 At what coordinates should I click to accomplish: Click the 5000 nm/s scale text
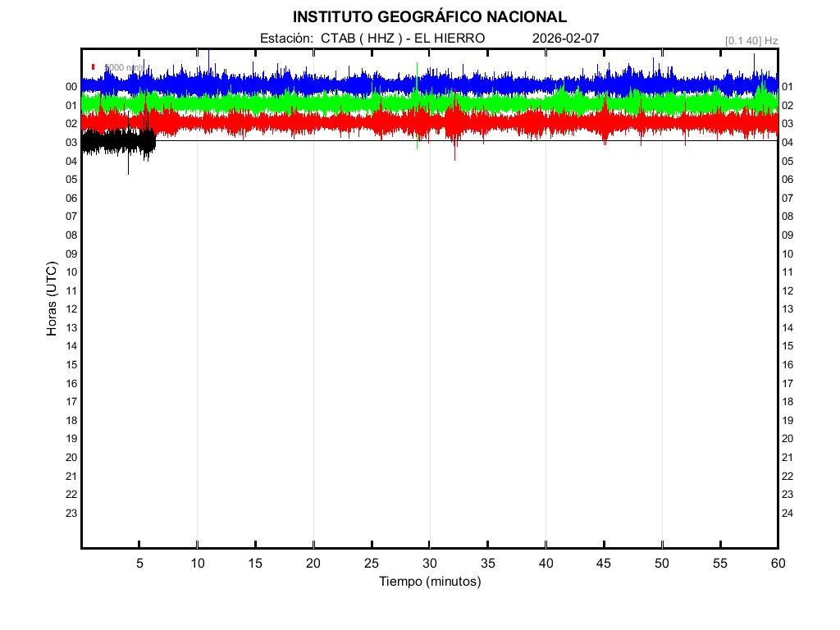point(124,67)
